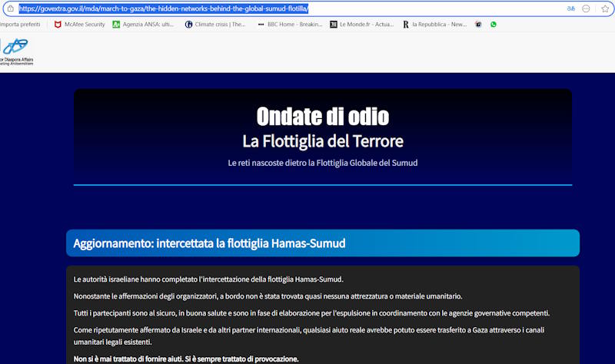
Task: Open the Climate crisis bookmark
Action: (x=215, y=25)
